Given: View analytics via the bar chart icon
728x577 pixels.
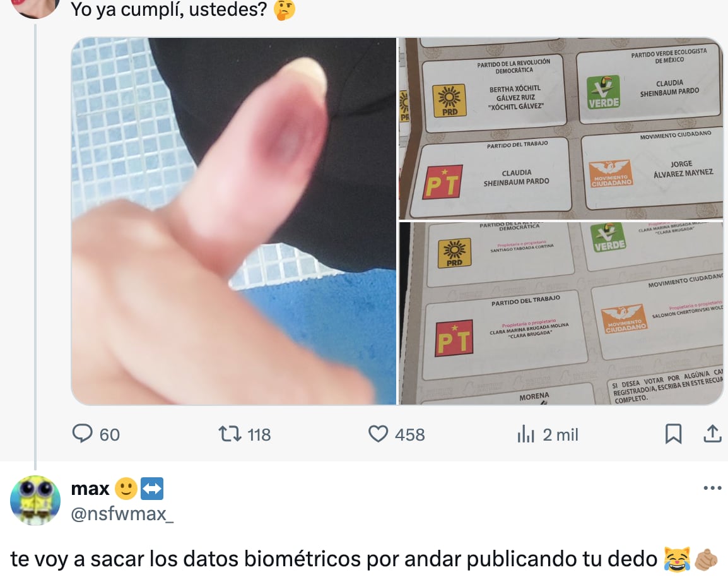Looking at the screenshot, I should point(525,434).
